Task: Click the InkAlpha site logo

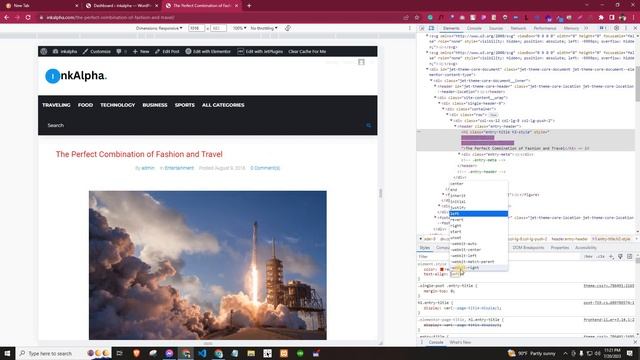Action: pyautogui.click(x=76, y=76)
